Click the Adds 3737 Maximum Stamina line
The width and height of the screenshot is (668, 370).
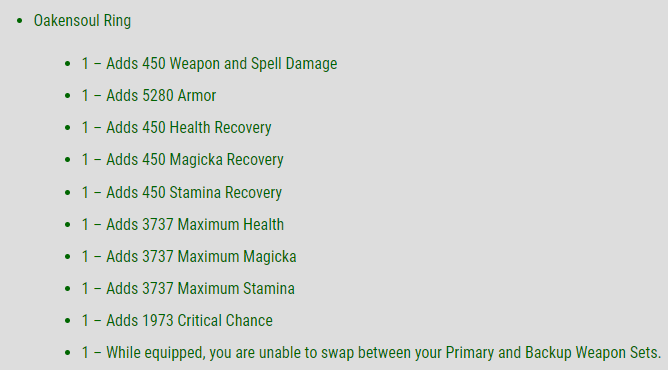click(x=188, y=288)
